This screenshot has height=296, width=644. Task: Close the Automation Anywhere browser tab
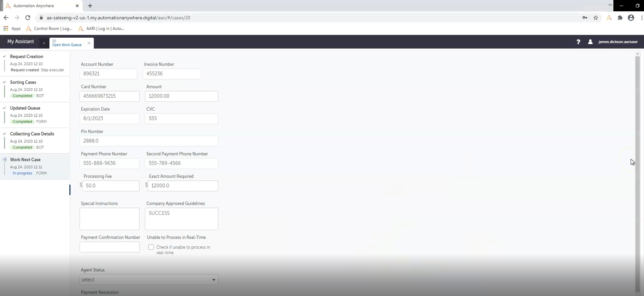(x=77, y=6)
